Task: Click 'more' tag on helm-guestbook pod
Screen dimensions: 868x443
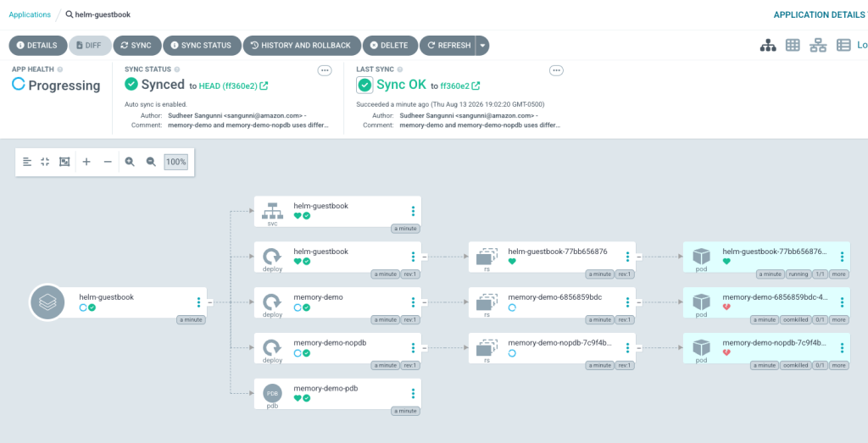Action: pyautogui.click(x=838, y=274)
